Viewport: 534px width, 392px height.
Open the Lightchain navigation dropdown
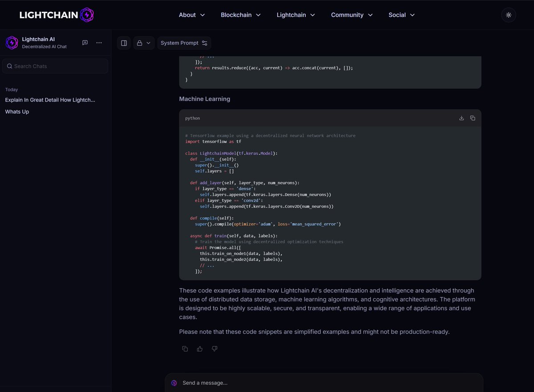(x=296, y=15)
